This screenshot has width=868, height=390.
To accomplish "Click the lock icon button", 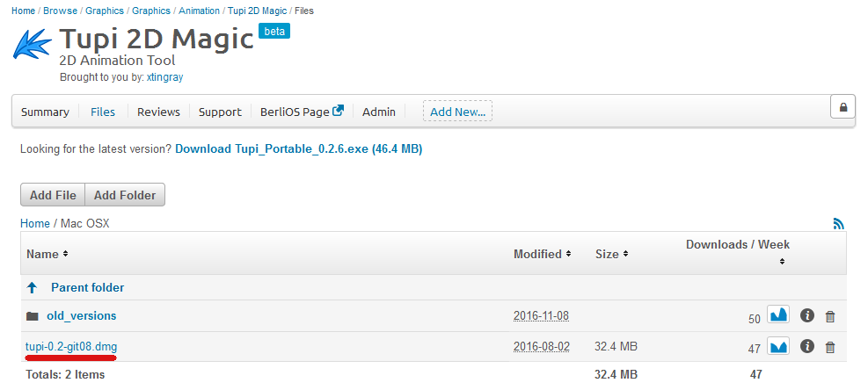I will pyautogui.click(x=842, y=107).
